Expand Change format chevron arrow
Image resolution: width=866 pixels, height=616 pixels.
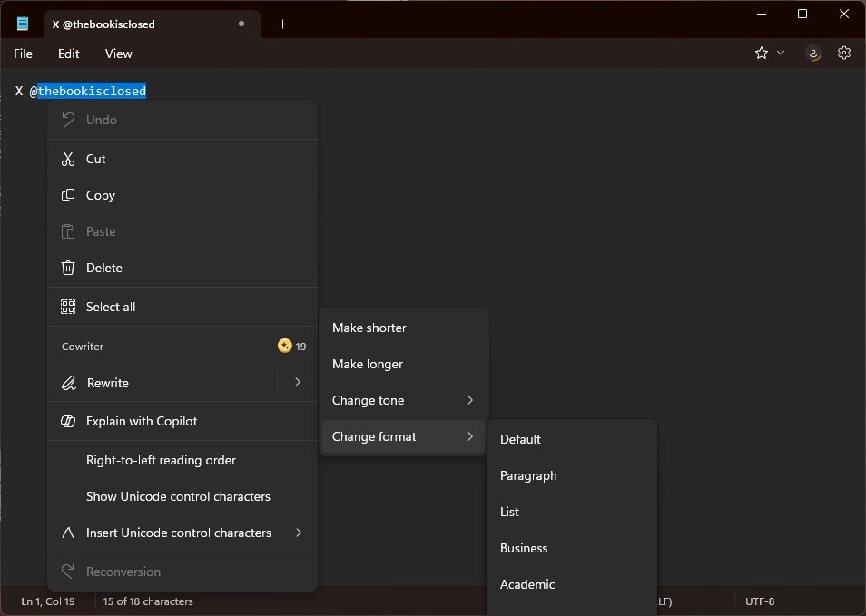pos(470,436)
